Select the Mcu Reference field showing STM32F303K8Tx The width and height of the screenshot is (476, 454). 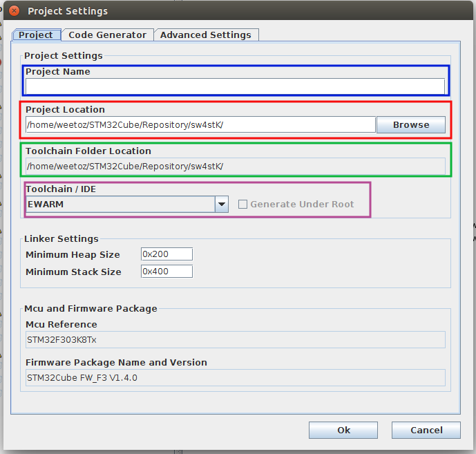tap(235, 339)
